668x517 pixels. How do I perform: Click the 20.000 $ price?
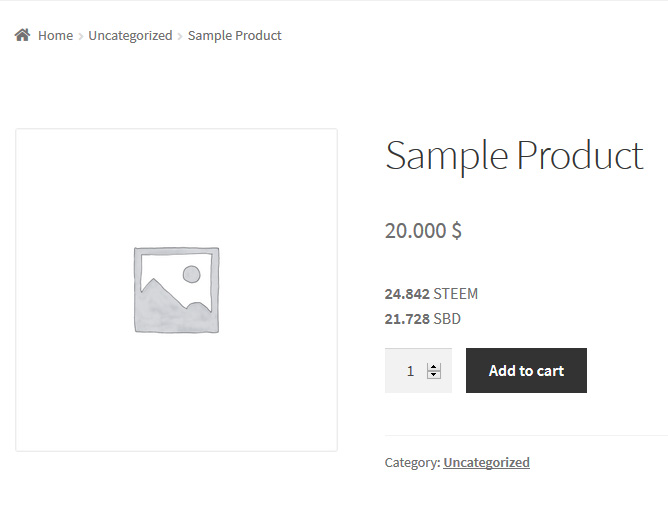(x=423, y=231)
